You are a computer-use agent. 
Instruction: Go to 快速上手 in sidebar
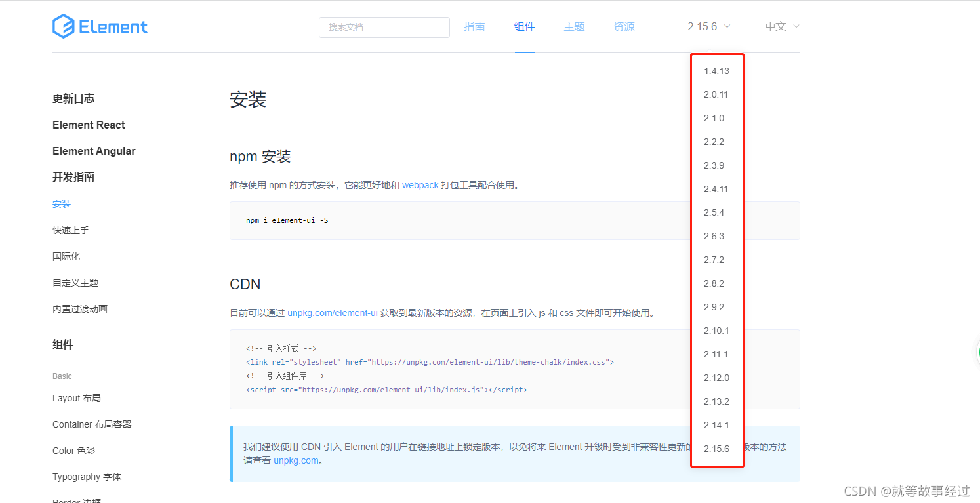coord(71,230)
